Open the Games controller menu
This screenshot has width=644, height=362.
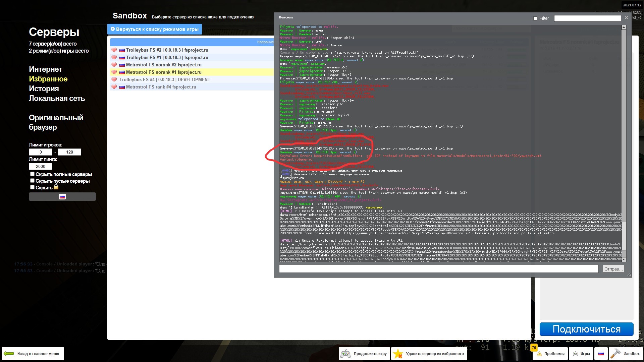click(581, 354)
